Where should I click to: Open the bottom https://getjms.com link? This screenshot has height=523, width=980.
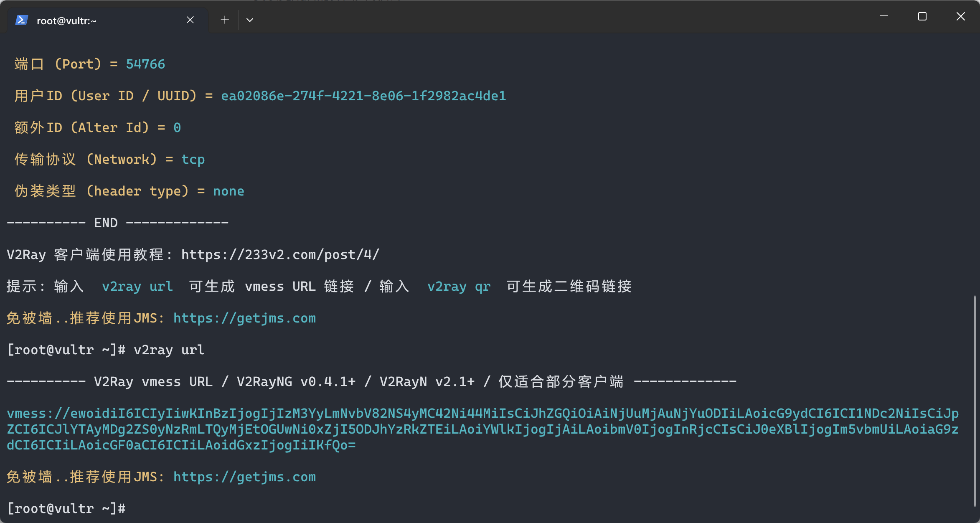(244, 477)
